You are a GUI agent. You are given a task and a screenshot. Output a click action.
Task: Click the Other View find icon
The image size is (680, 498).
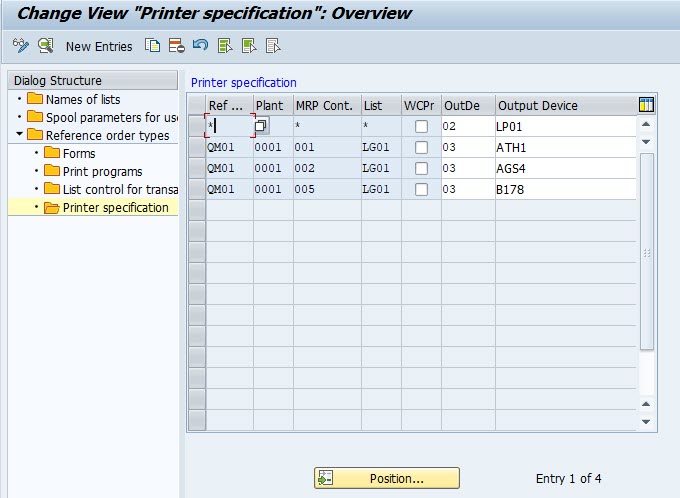(x=46, y=46)
